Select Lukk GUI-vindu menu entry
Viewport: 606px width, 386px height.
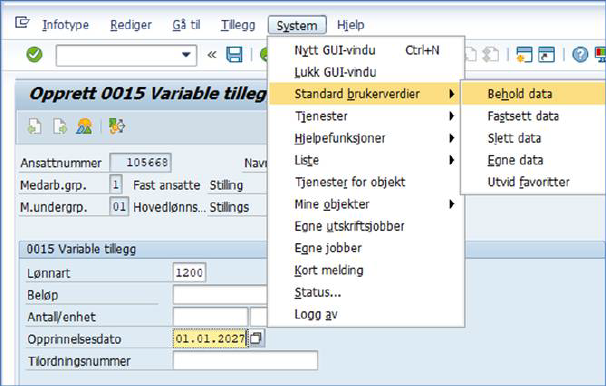pos(366,72)
